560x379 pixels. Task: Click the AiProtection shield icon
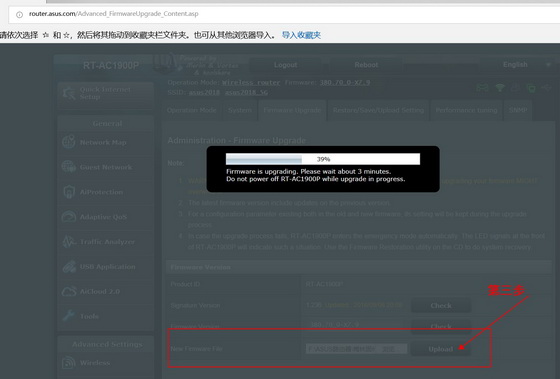69,192
